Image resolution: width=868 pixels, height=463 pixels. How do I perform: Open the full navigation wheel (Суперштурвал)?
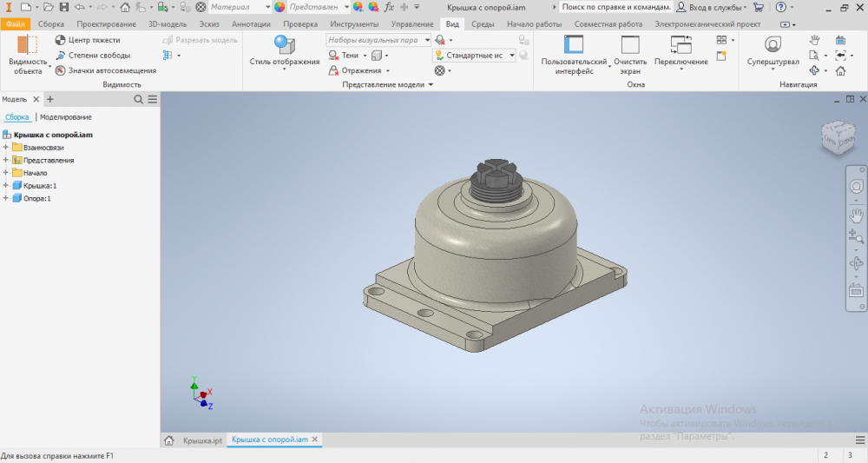(773, 45)
